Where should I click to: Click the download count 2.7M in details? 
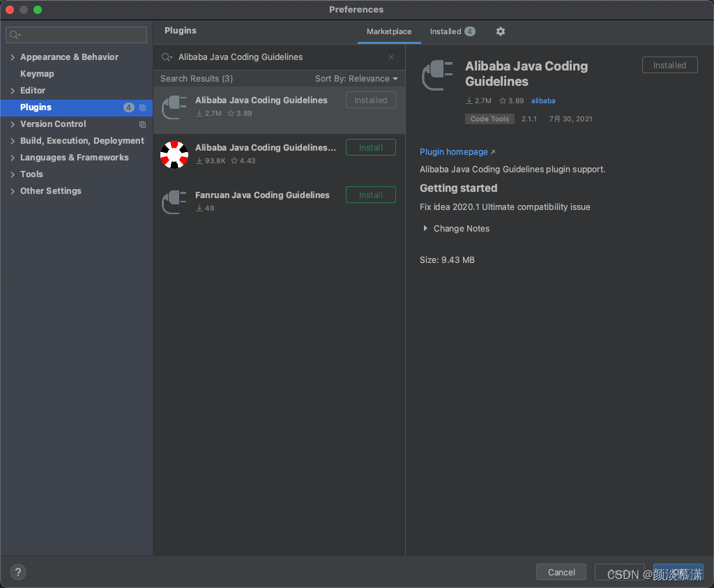pos(478,100)
